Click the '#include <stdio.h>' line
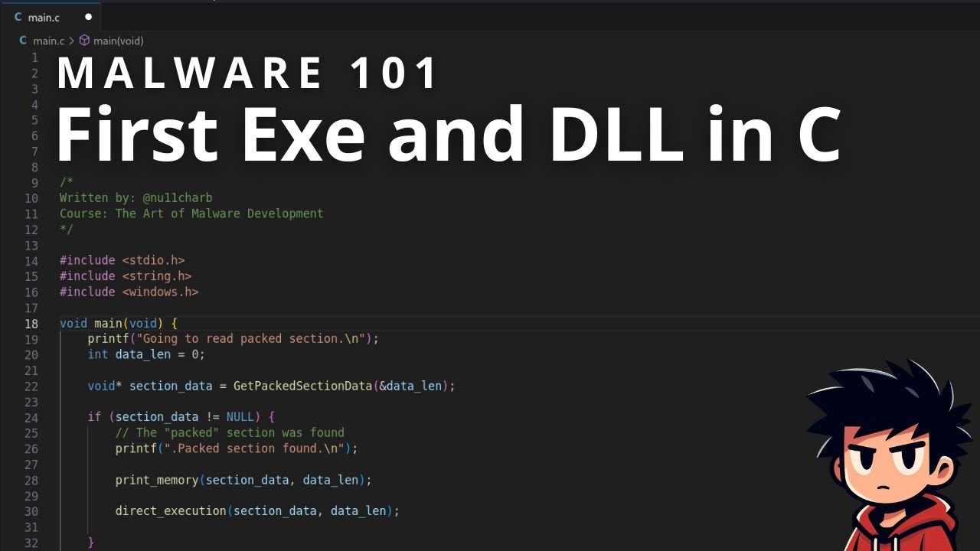Screen dimensions: 980x551 pos(122,261)
